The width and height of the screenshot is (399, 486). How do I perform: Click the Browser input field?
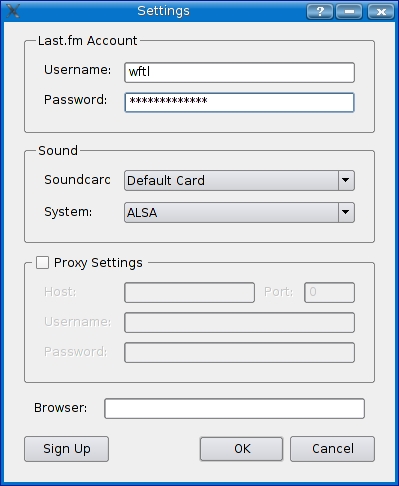tap(234, 408)
